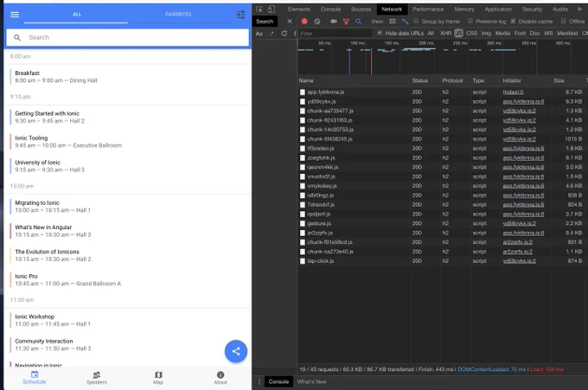Tap the share floating action button
The width and height of the screenshot is (588, 390).
tap(236, 351)
